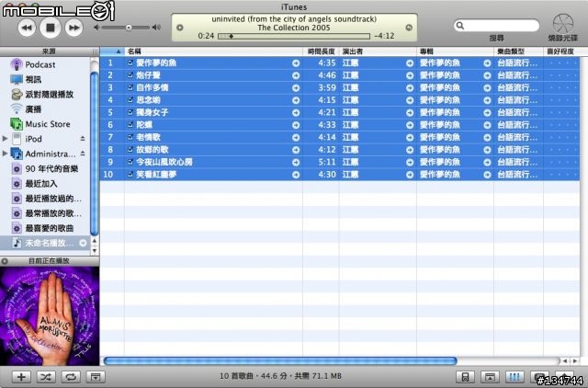
Task: Uncheck the checkbox on track 10 (4:30)
Action: tap(130, 174)
